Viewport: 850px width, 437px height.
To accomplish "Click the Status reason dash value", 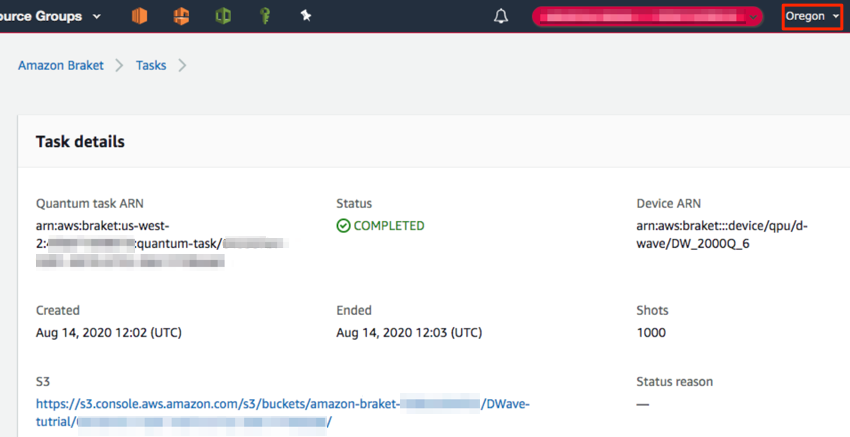I will point(642,404).
